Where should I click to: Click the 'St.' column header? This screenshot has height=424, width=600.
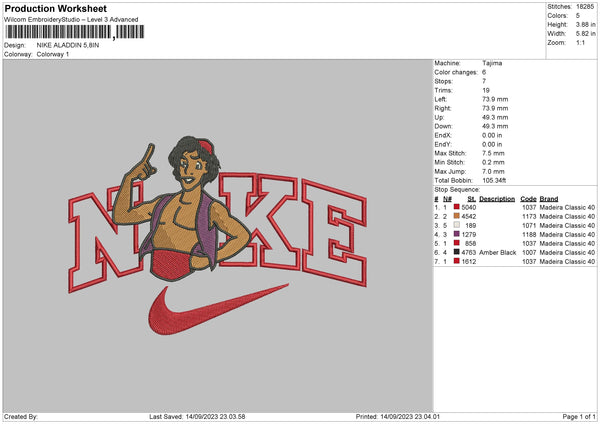pyautogui.click(x=471, y=199)
